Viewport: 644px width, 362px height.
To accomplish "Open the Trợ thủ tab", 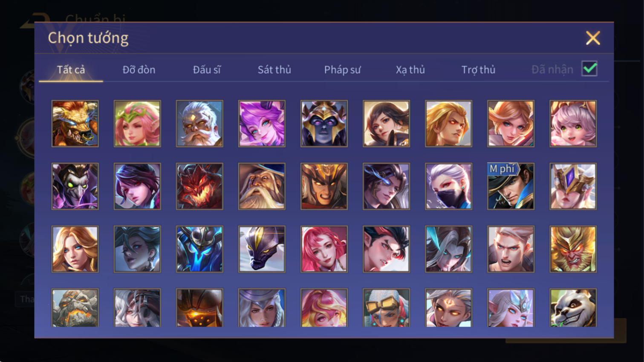I will (478, 70).
